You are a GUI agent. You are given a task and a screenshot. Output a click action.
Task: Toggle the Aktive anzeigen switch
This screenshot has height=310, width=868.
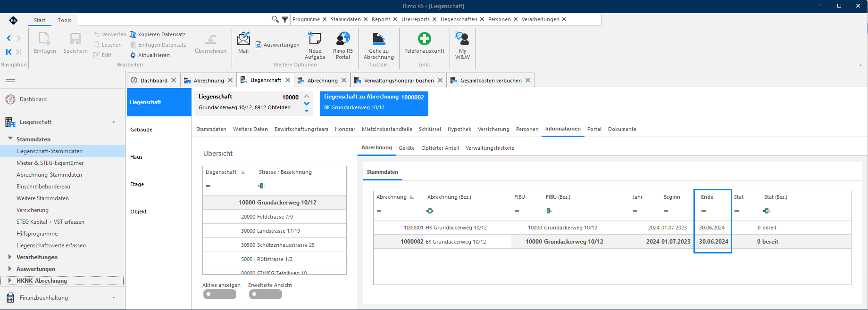pos(219,294)
